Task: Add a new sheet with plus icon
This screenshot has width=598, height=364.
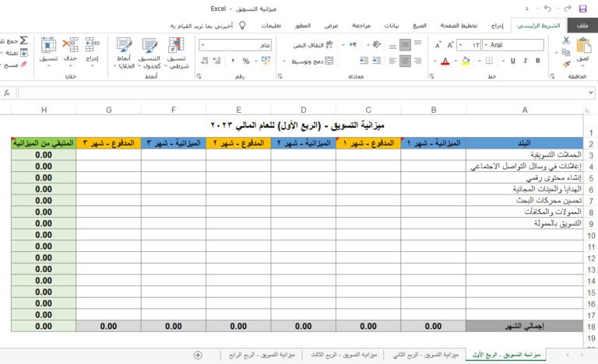Action: (x=198, y=355)
